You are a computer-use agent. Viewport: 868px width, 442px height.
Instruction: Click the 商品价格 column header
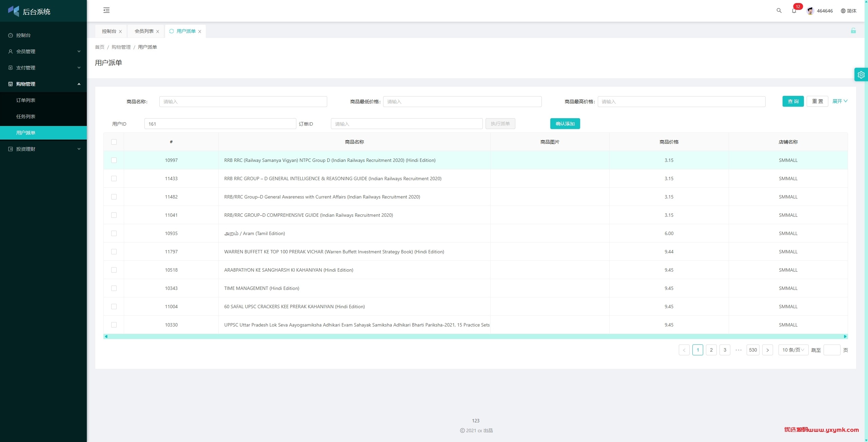point(669,142)
